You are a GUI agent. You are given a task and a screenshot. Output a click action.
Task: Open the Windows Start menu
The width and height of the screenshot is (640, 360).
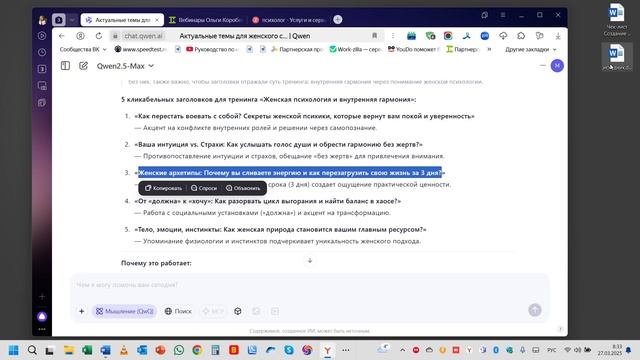coord(13,350)
